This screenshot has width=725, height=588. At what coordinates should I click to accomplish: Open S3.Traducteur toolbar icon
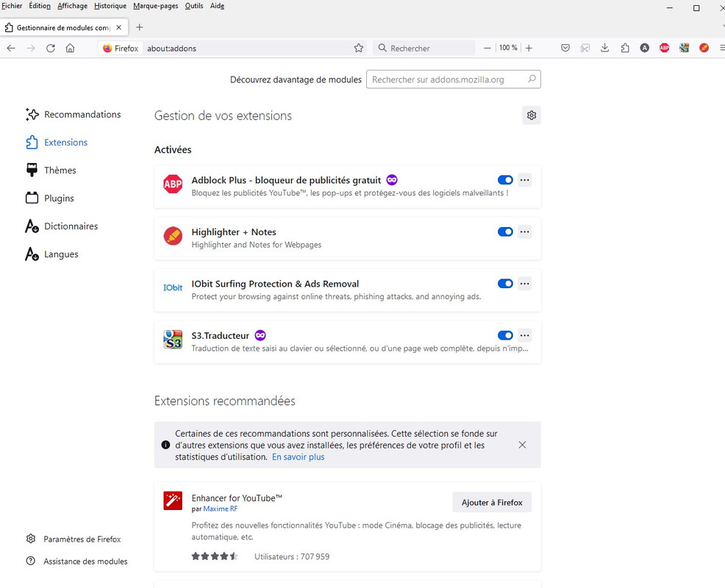tap(685, 48)
